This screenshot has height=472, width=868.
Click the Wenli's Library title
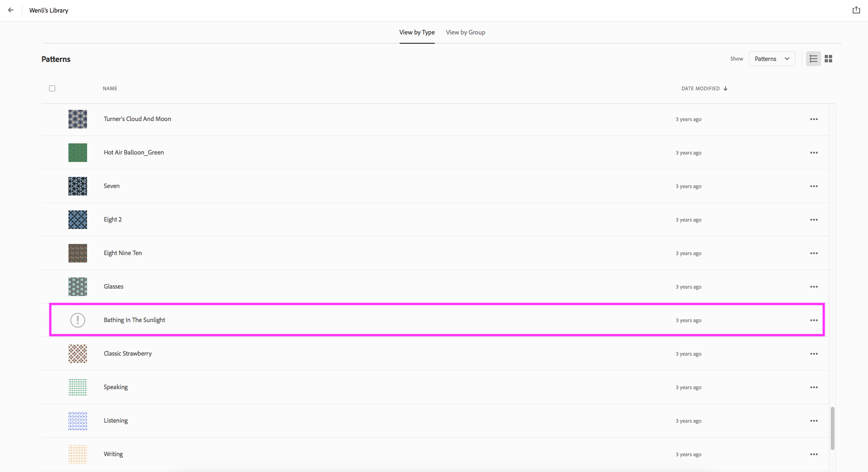(48, 10)
